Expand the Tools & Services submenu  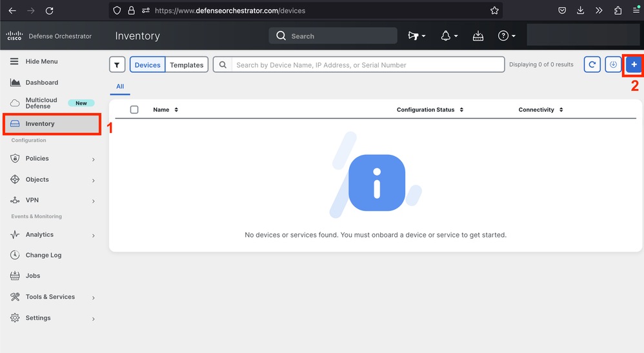93,298
